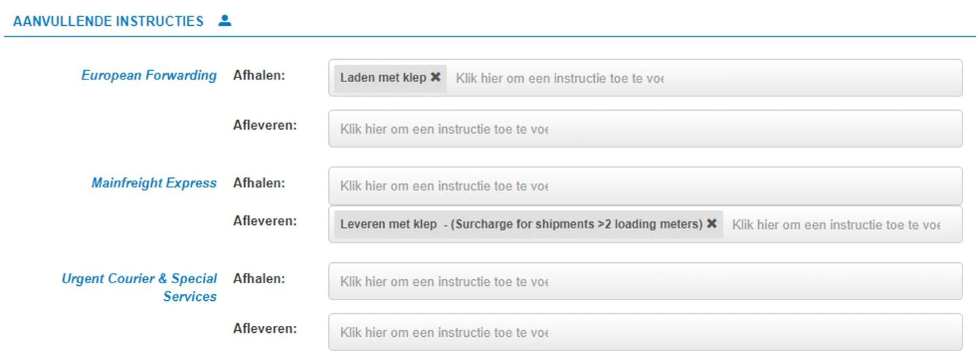
Task: Click the Urgent Courier & Special Services label
Action: [x=140, y=287]
